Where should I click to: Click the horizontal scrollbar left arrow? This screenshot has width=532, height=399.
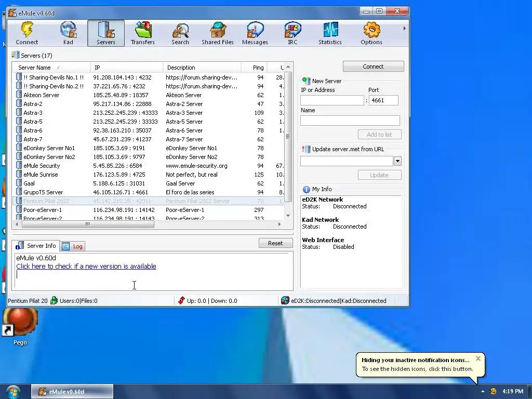point(17,224)
